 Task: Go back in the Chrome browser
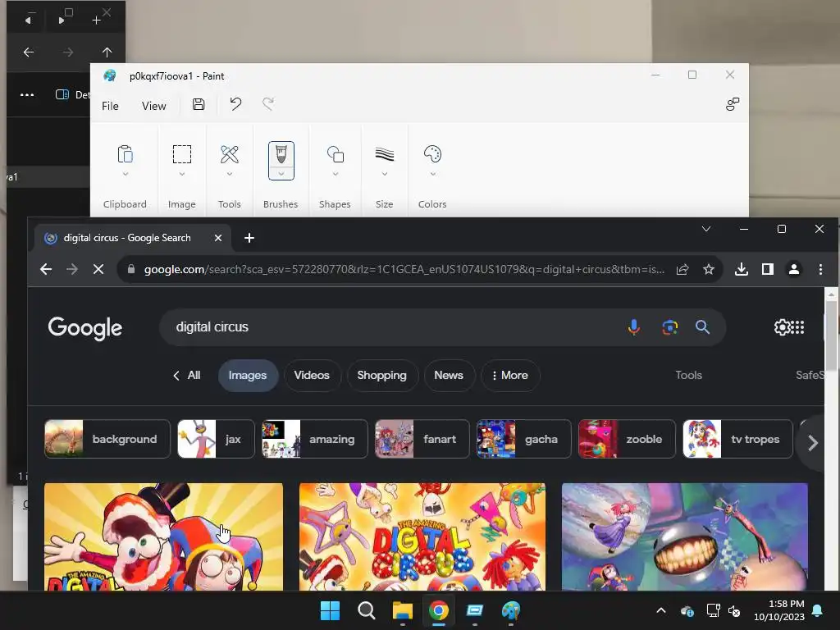[46, 269]
